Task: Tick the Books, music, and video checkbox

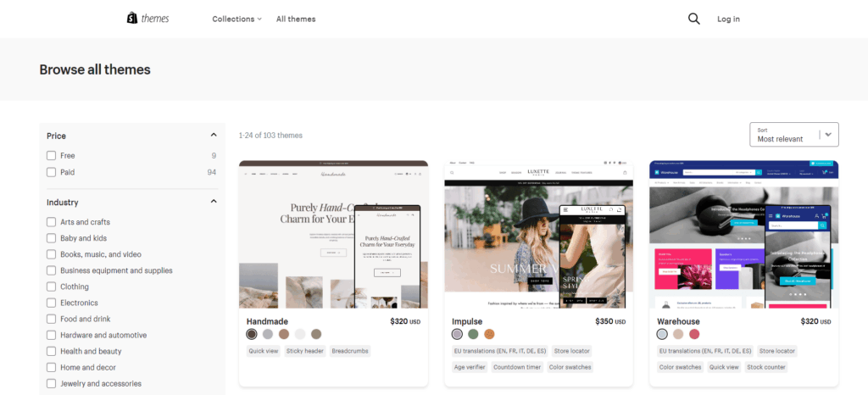Action: (x=52, y=254)
